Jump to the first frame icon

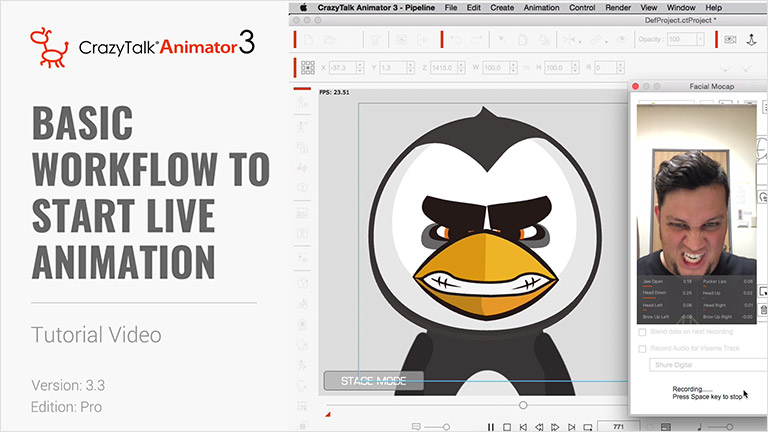point(523,427)
